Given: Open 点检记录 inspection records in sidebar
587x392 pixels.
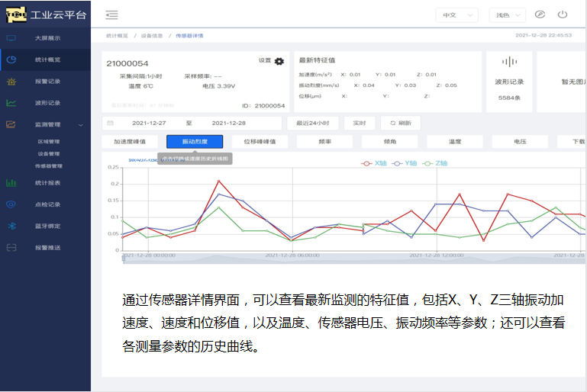Looking at the screenshot, I should point(47,204).
